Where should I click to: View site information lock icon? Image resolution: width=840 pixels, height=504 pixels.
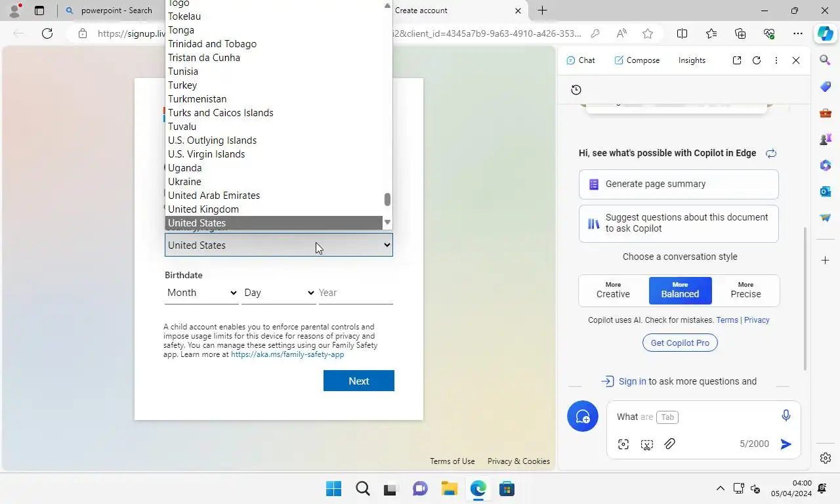pos(83,33)
